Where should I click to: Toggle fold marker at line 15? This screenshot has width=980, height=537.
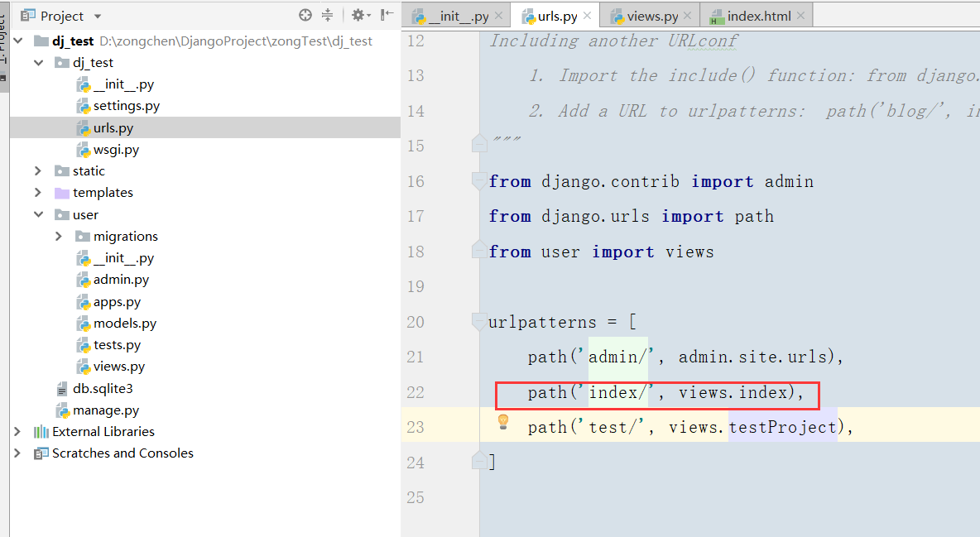click(479, 143)
